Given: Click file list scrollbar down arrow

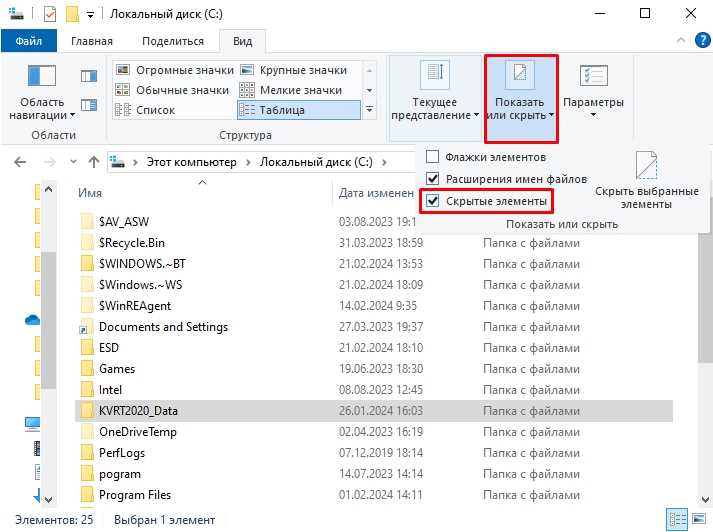Looking at the screenshot, I should tap(706, 499).
